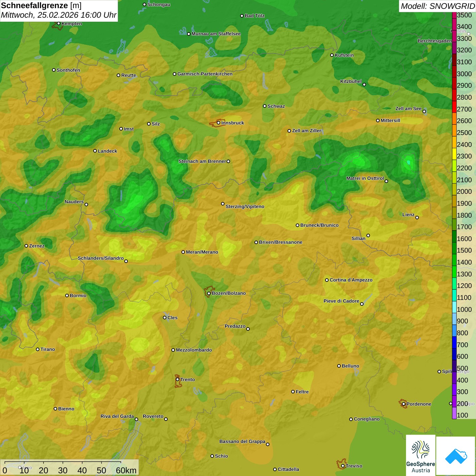The image size is (476, 476).
Task: Click the '60km' scale bar label
Action: point(126,470)
